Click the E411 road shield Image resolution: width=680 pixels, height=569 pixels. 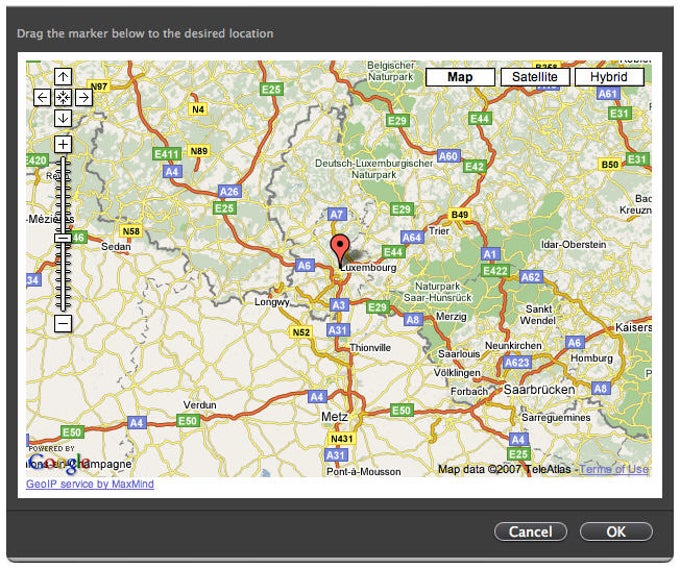pyautogui.click(x=167, y=154)
